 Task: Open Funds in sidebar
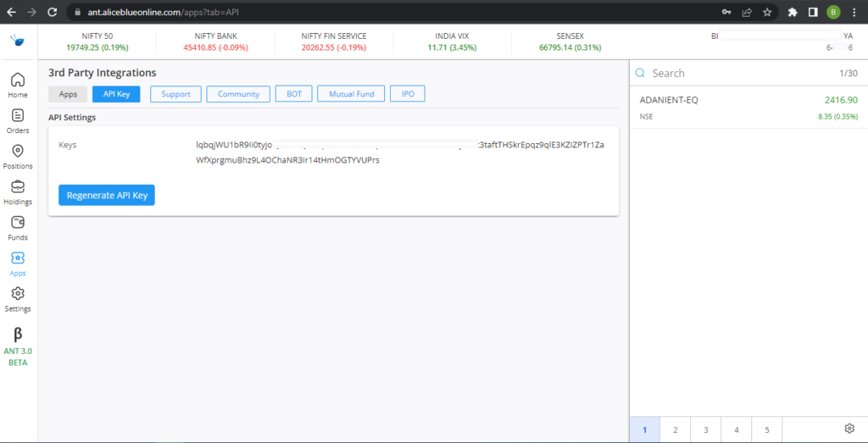tap(18, 229)
